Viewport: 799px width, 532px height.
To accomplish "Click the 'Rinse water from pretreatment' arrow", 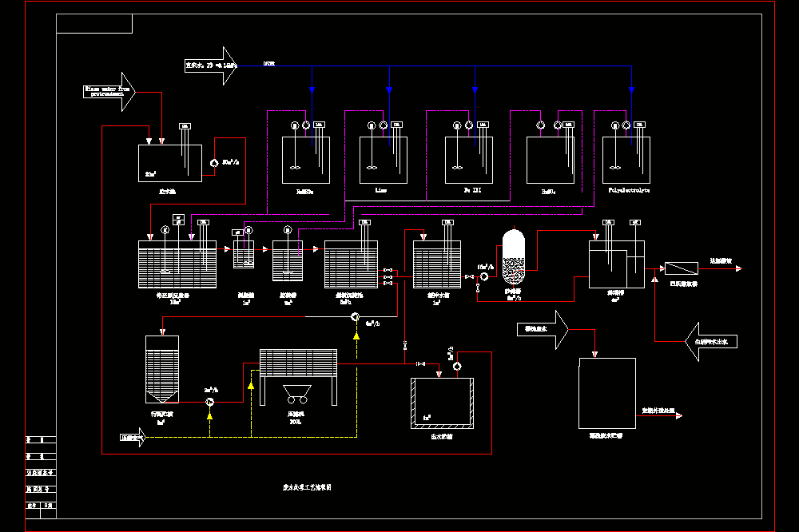I will 109,92.
